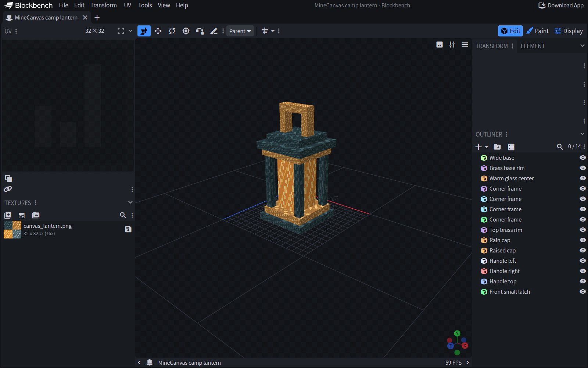
Task: Open the Textures panel options dots
Action: tap(36, 203)
